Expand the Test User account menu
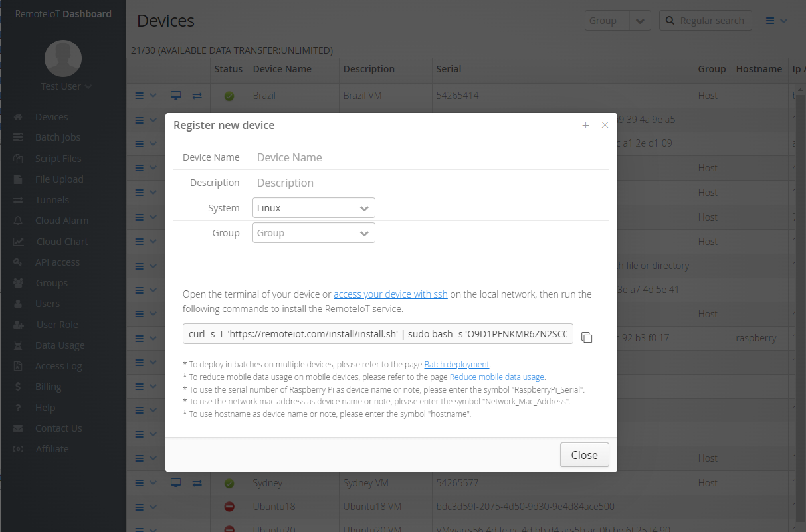This screenshot has height=532, width=806. tap(66, 86)
